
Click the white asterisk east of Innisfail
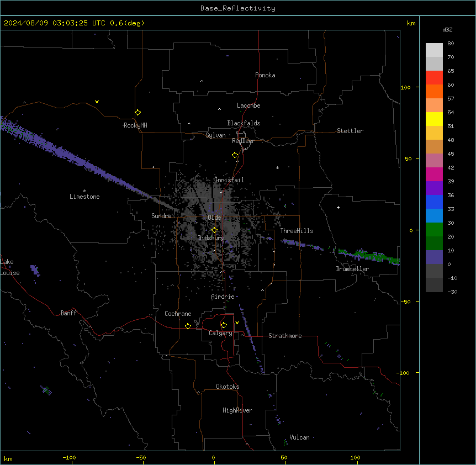pyautogui.click(x=277, y=167)
